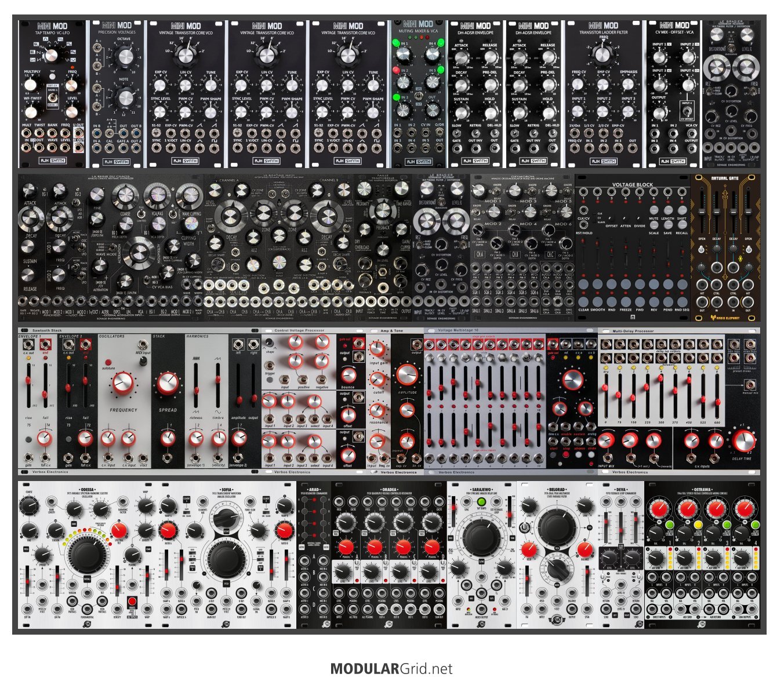Click the waveform selector knob on Tap Tempo VC-LFO
Screen dimensions: 784x681
tap(52, 54)
